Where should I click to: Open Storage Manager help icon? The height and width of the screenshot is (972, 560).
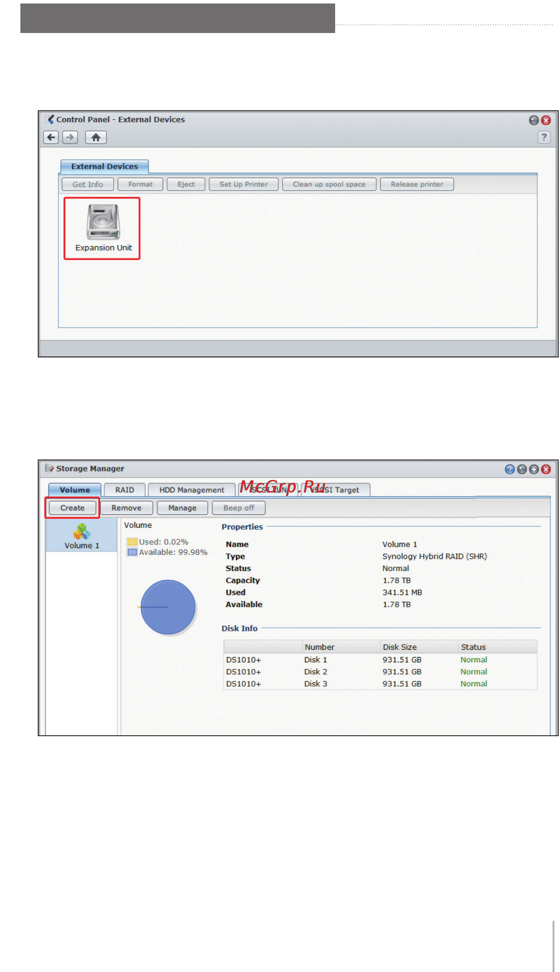pos(510,469)
